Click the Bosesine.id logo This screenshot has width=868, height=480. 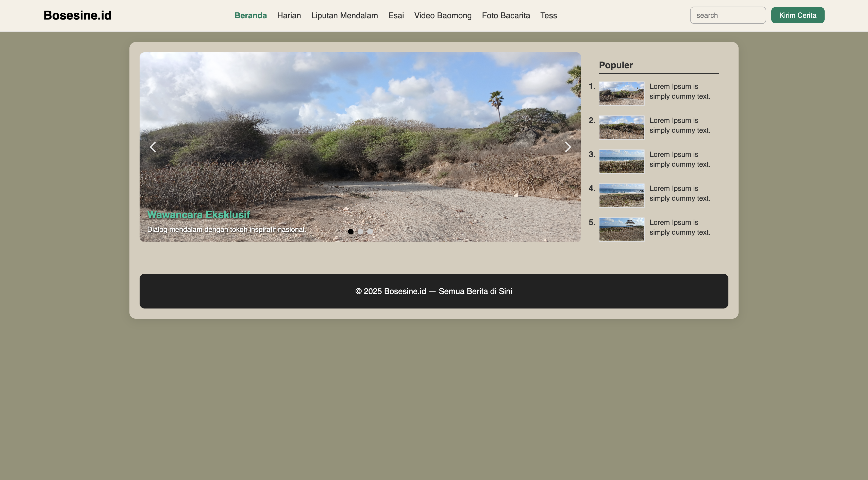[x=77, y=15]
